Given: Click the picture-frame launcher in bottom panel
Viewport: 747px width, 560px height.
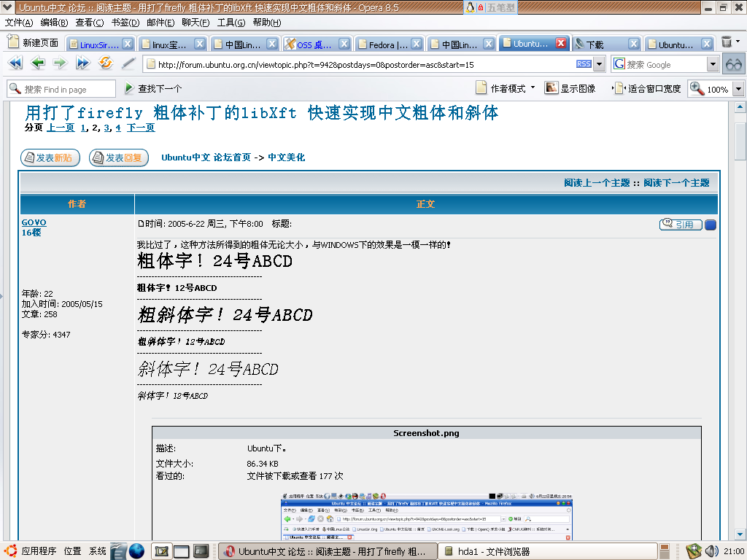Looking at the screenshot, I should [161, 551].
